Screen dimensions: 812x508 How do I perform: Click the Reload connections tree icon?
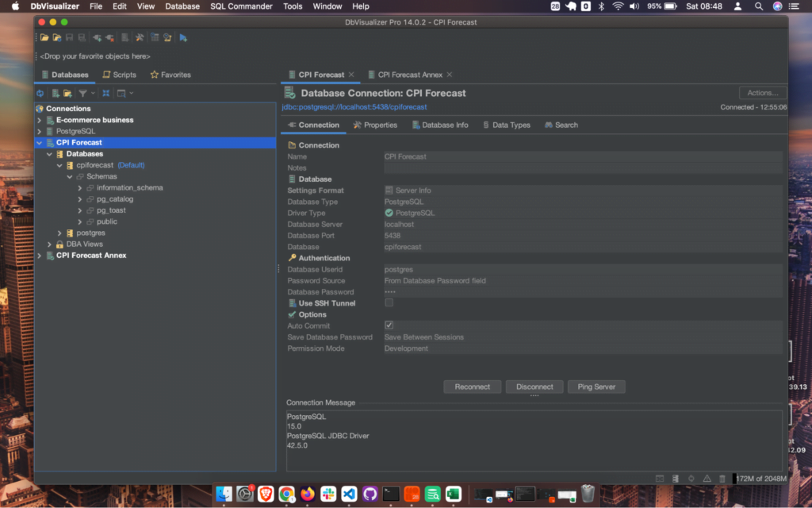[x=40, y=94]
